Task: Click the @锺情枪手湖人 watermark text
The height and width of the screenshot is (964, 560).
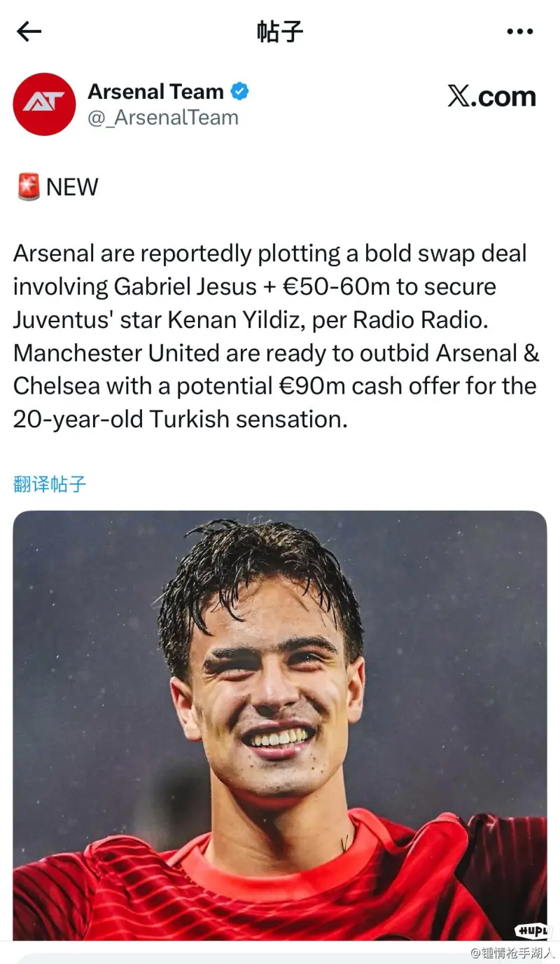Action: click(512, 953)
